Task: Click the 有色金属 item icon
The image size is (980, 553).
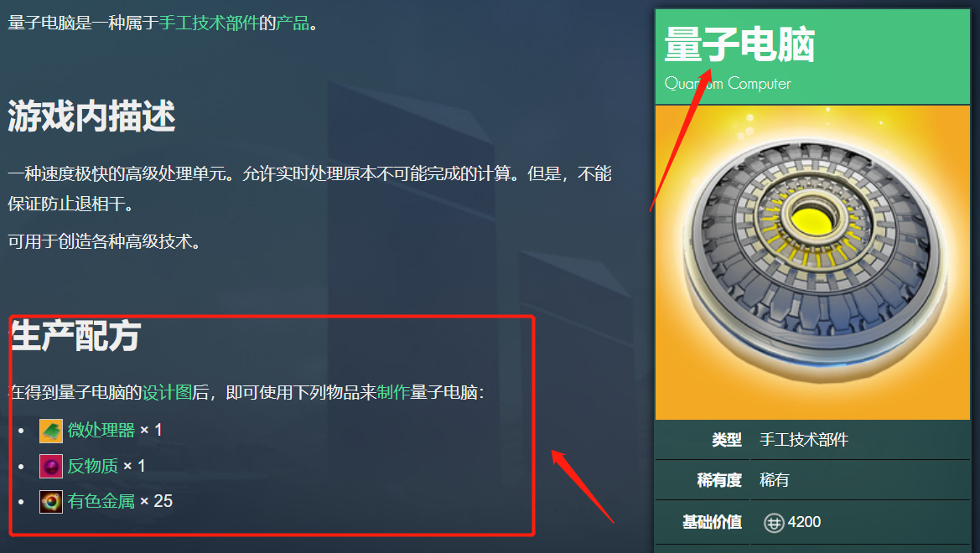Action: (x=51, y=501)
